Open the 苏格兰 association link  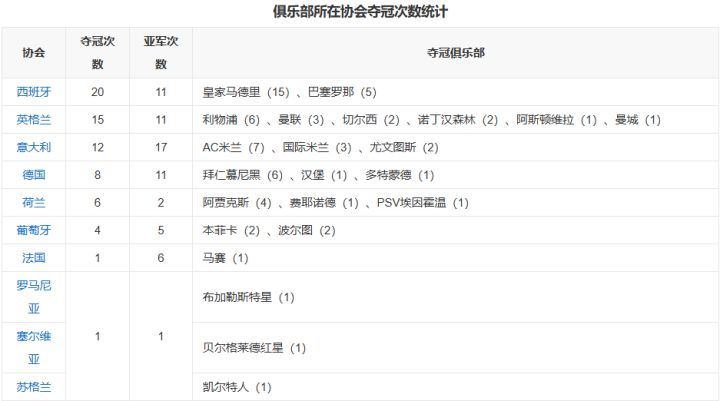coord(34,387)
